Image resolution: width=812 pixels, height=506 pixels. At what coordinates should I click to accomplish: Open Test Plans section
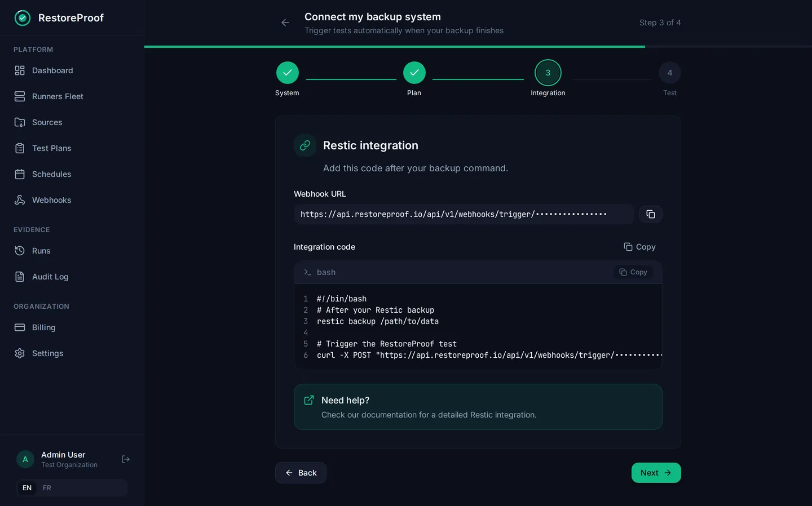[x=72, y=148]
